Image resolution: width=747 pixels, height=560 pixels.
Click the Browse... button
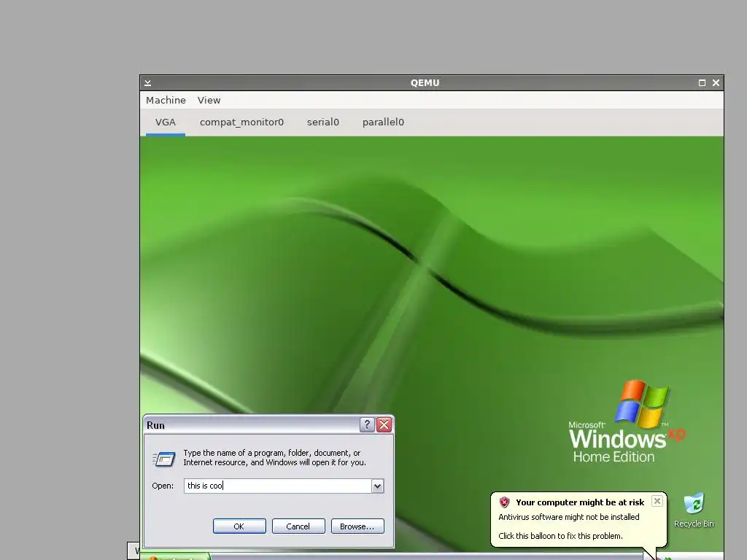click(x=357, y=526)
